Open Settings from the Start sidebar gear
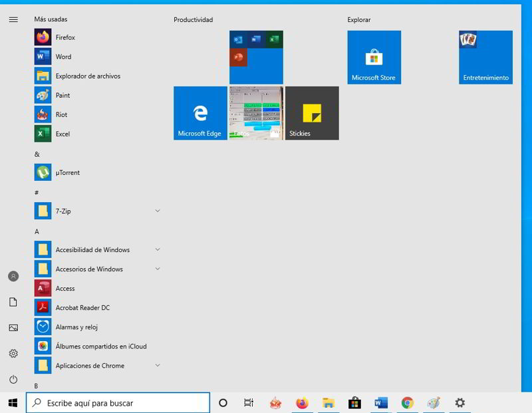The image size is (532, 413). tap(13, 354)
